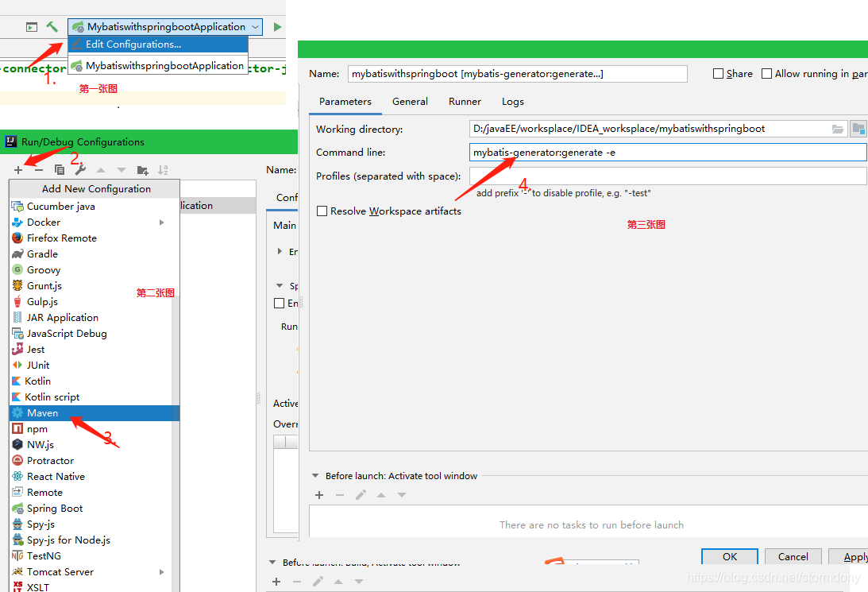The height and width of the screenshot is (592, 868).
Task: Select React Native configuration type
Action: click(91, 476)
